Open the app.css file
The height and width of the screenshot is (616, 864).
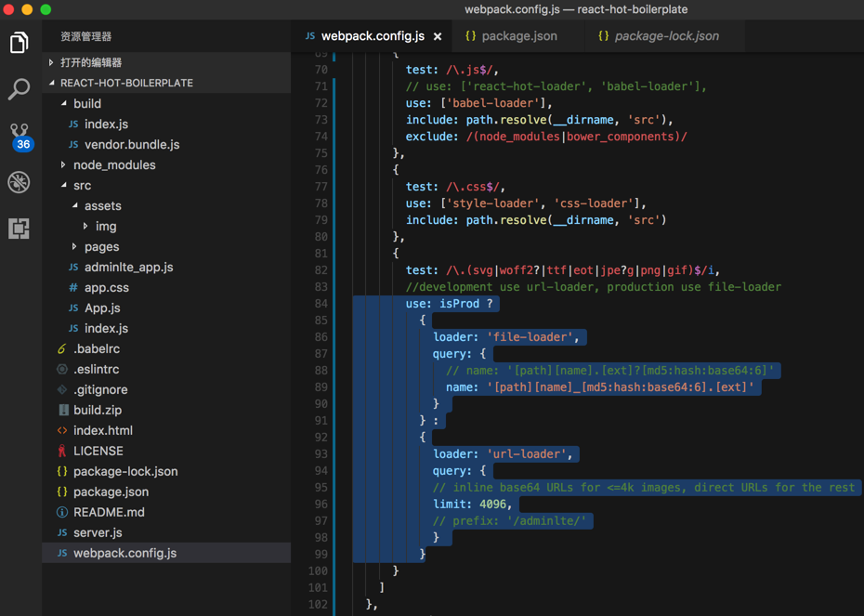[106, 288]
